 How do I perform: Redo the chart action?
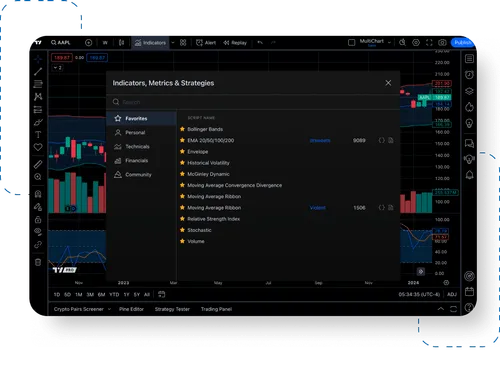(273, 43)
